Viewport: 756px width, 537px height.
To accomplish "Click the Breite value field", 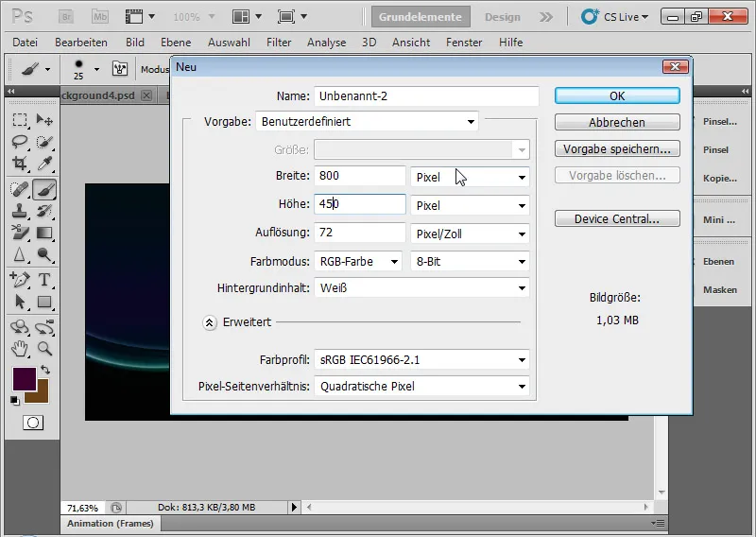I will click(360, 176).
